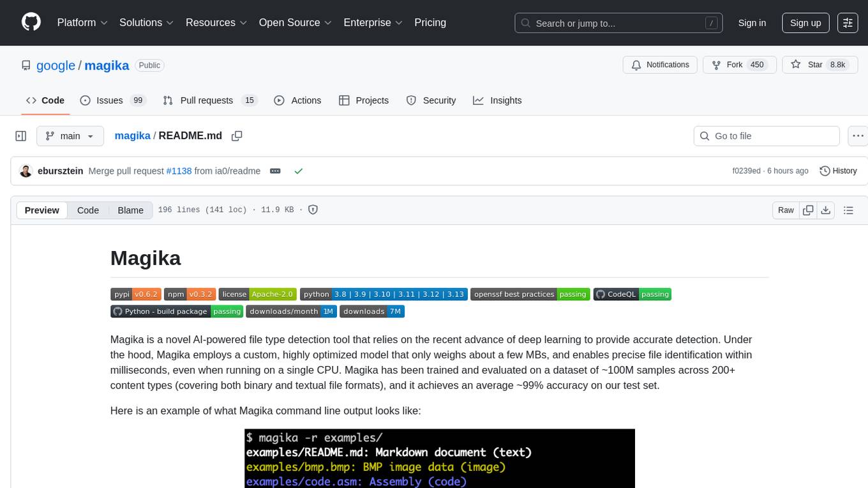
Task: Open the main branch selector
Action: pyautogui.click(x=70, y=136)
